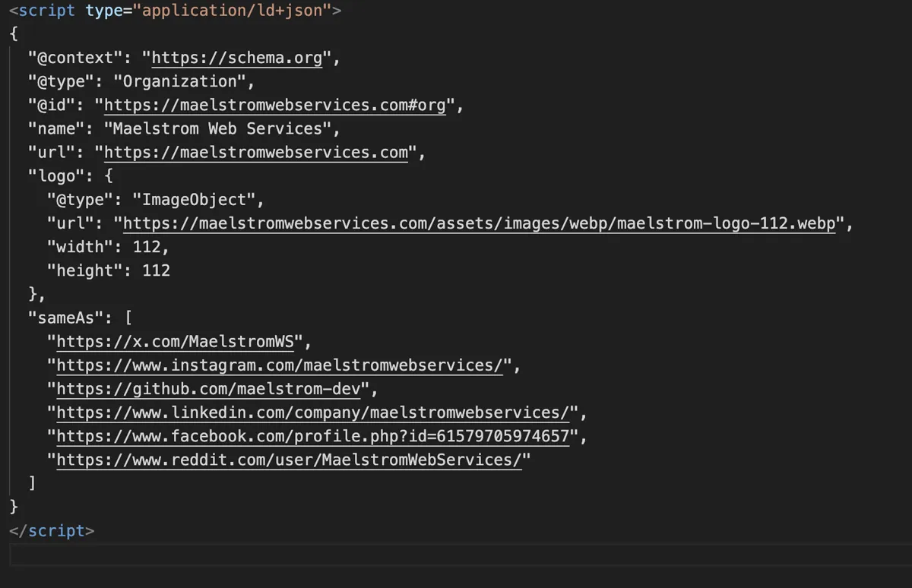Screen dimensions: 912x588
Task: Click the opening script tag keyword
Action: pyautogui.click(x=47, y=11)
